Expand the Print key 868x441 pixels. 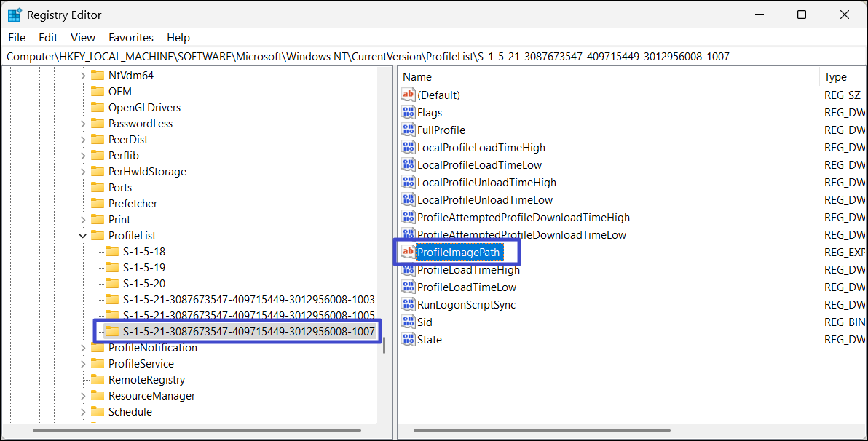(x=83, y=220)
